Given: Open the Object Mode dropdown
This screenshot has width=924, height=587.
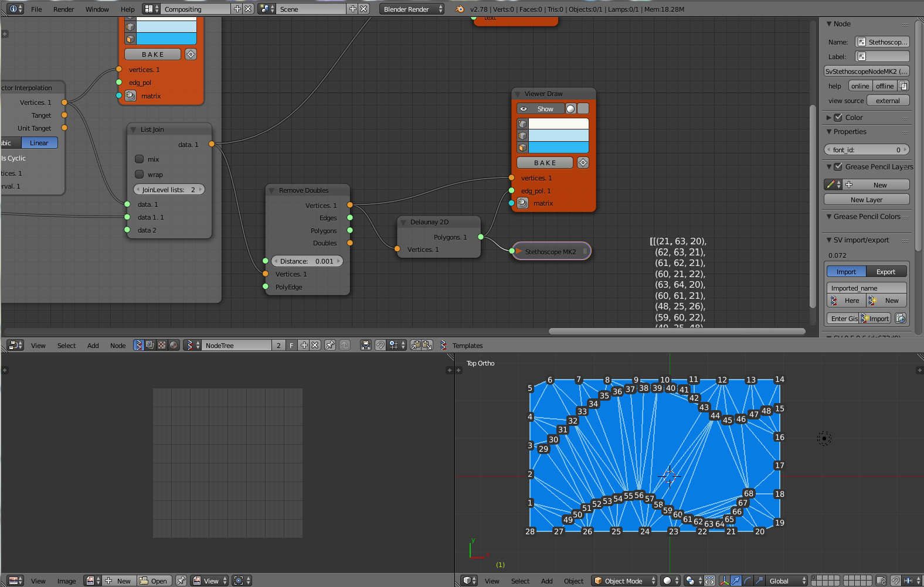Looking at the screenshot, I should click(x=624, y=581).
